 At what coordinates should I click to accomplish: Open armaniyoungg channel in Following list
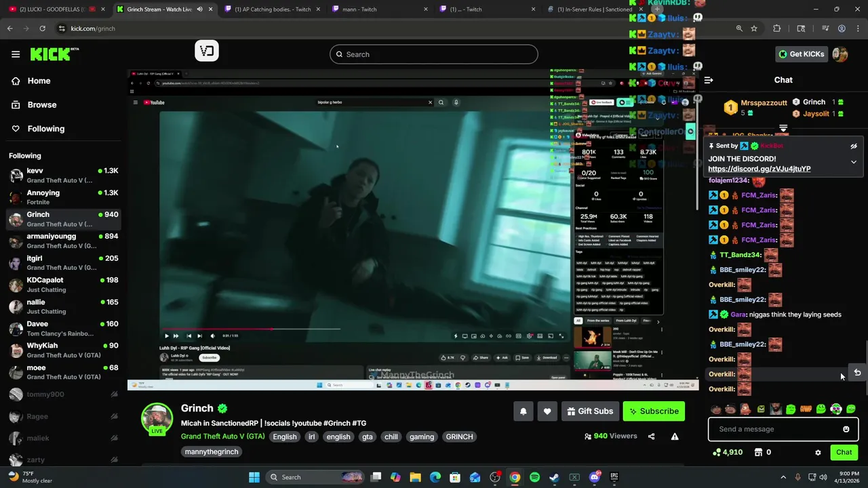point(63,241)
